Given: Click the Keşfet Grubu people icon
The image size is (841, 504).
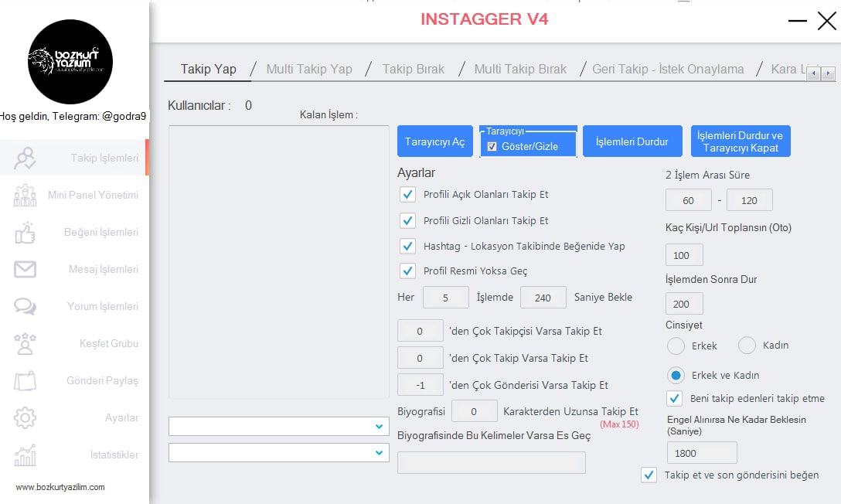Looking at the screenshot, I should pos(26,344).
